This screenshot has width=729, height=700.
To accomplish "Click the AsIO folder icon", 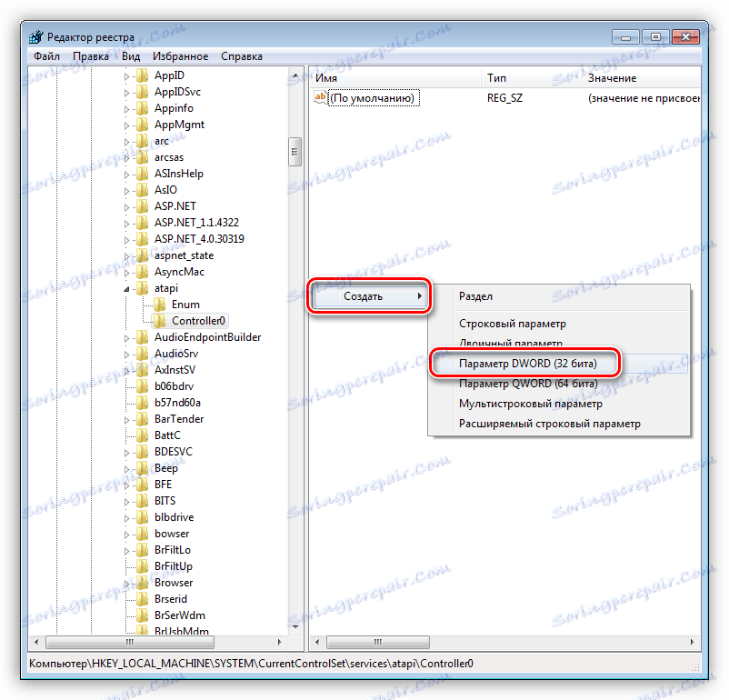I will [x=143, y=190].
